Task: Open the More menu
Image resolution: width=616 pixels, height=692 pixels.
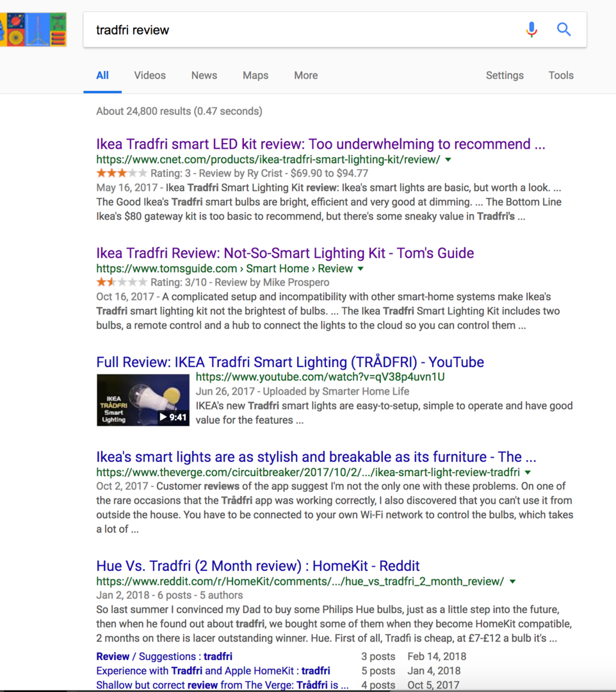Action: [x=306, y=75]
